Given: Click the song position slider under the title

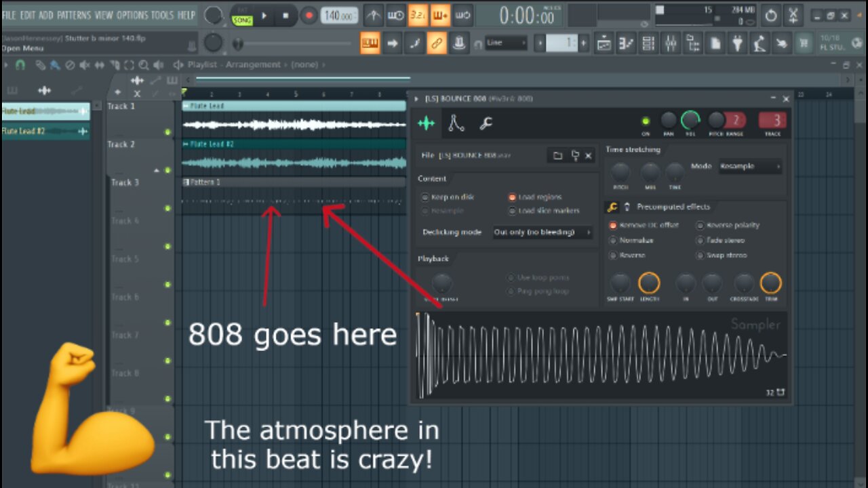Looking at the screenshot, I should [292, 44].
